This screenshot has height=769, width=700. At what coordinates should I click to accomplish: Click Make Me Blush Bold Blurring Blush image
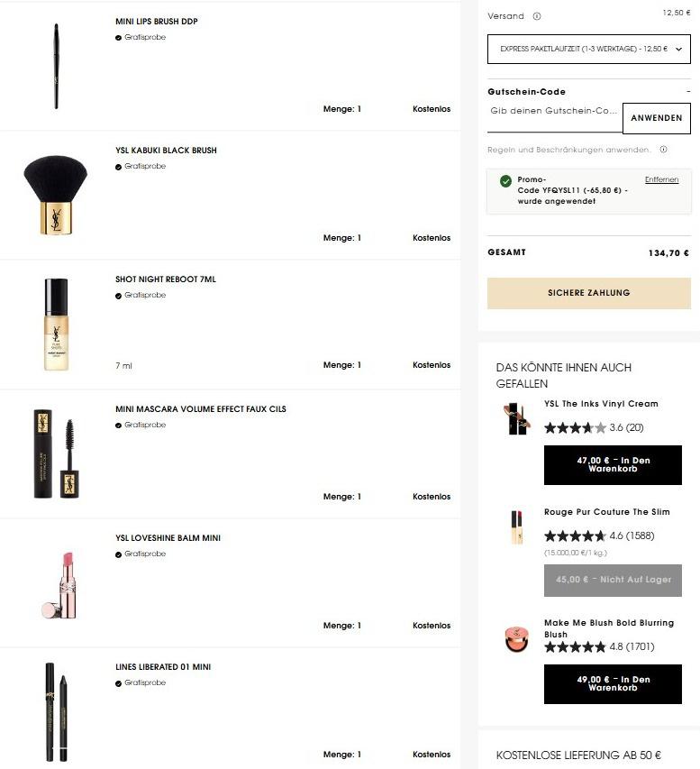[x=516, y=638]
